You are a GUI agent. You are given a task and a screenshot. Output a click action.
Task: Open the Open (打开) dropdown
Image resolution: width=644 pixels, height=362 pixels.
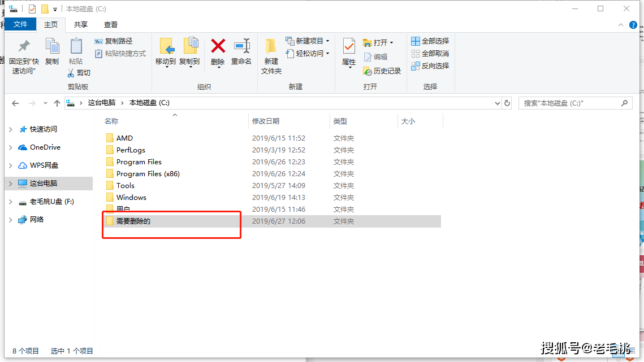click(378, 42)
